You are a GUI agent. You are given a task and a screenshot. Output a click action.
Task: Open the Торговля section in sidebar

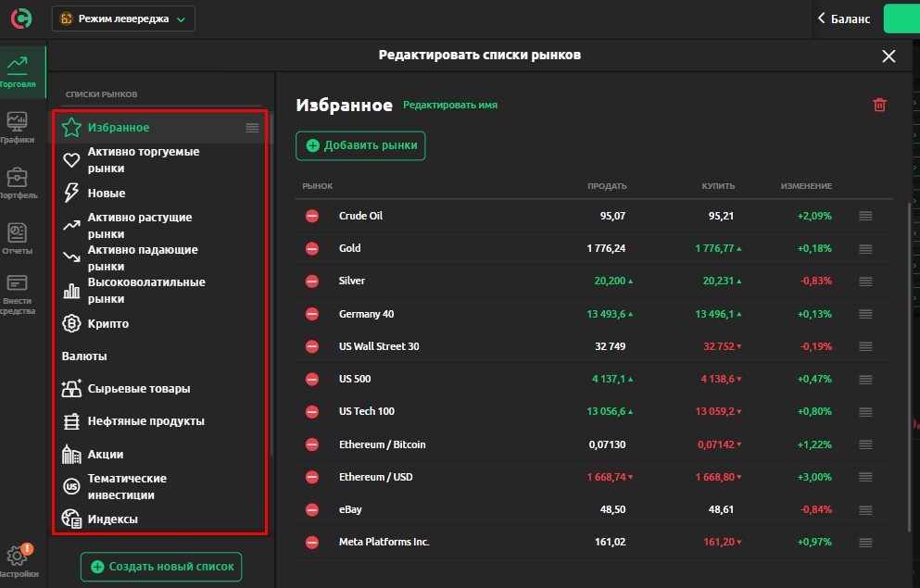pos(18,73)
